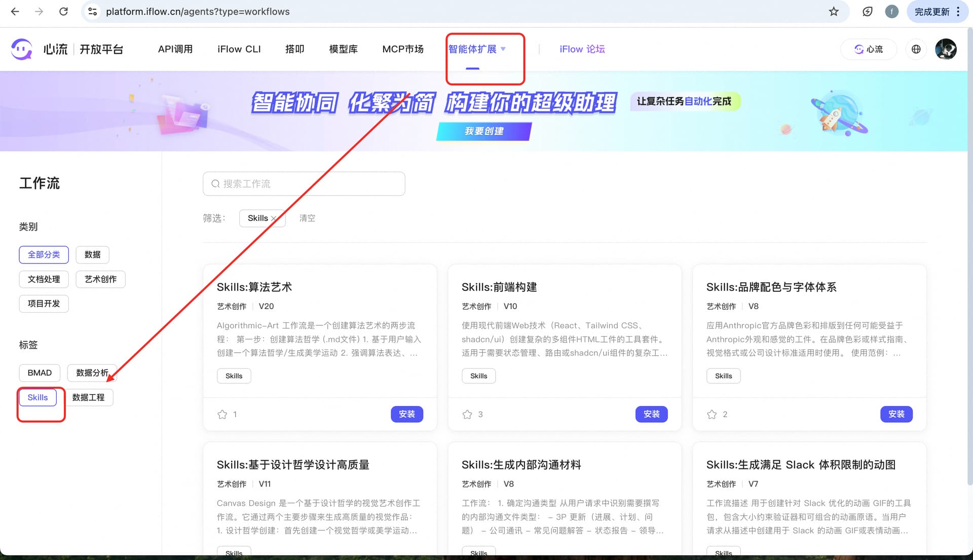Expand the 智能体扩展 dropdown menu
The image size is (973, 560).
click(476, 49)
